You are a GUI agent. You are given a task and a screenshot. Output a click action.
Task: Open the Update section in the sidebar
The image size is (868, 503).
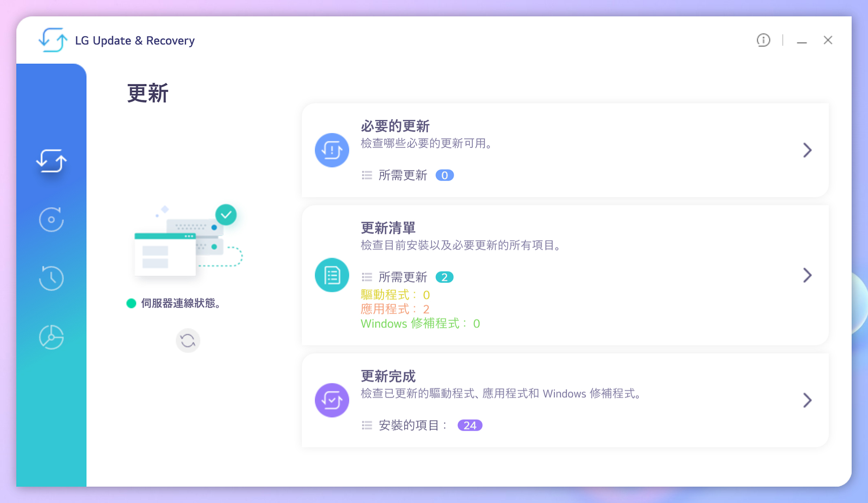coord(51,161)
